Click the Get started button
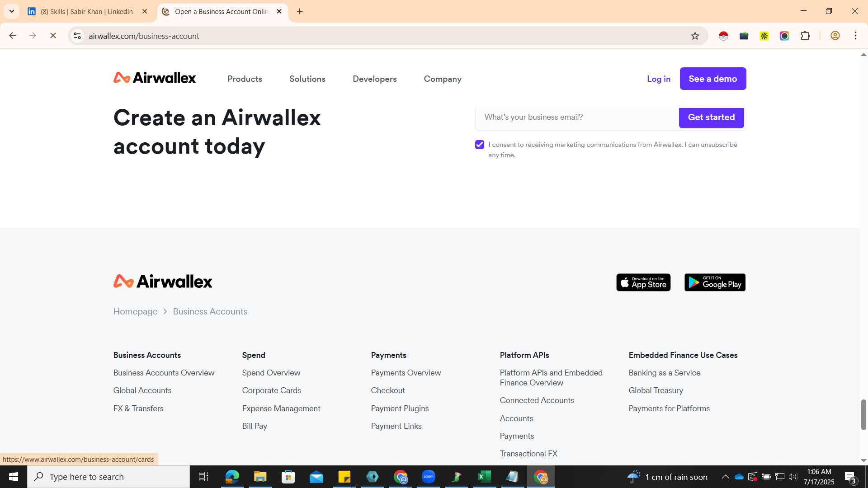868x488 pixels. 712,117
